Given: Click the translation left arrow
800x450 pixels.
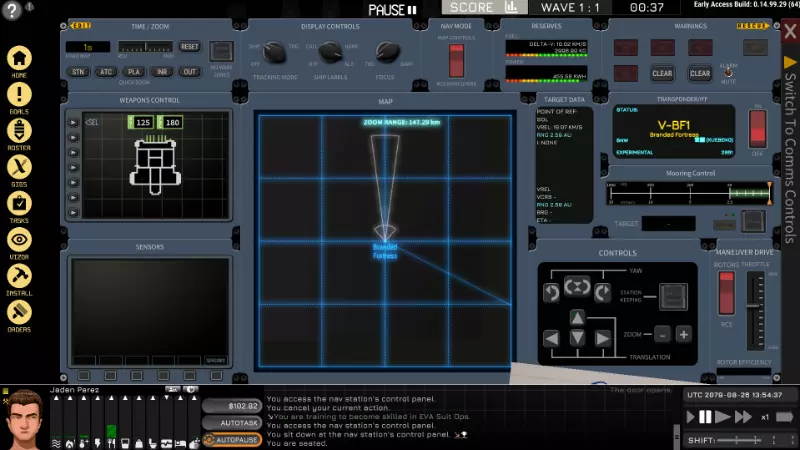Looking at the screenshot, I should [x=552, y=338].
